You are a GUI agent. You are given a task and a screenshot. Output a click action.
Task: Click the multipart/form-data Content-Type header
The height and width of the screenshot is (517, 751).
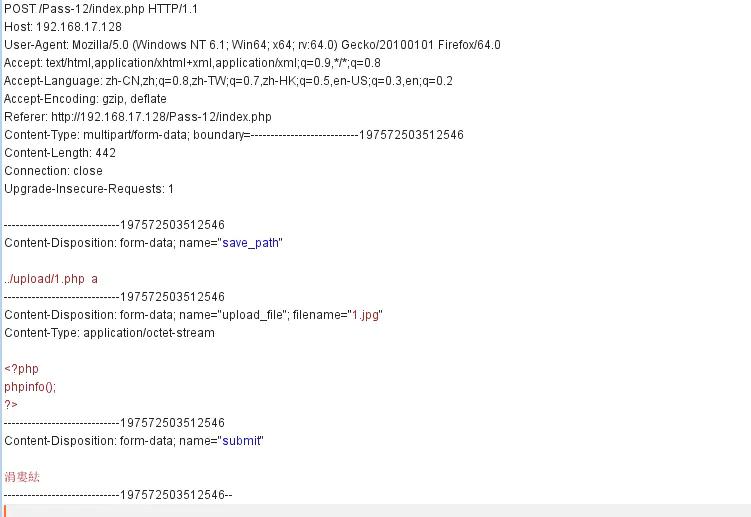(233, 134)
